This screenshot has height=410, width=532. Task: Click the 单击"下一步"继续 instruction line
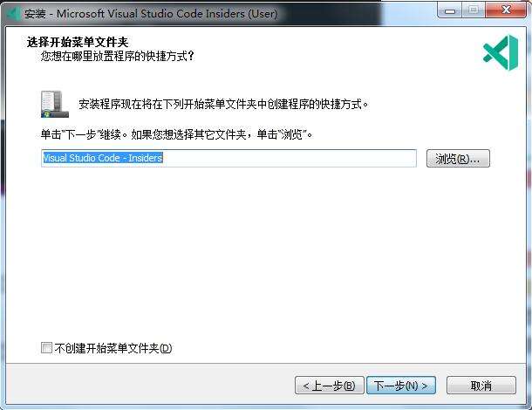(x=176, y=134)
